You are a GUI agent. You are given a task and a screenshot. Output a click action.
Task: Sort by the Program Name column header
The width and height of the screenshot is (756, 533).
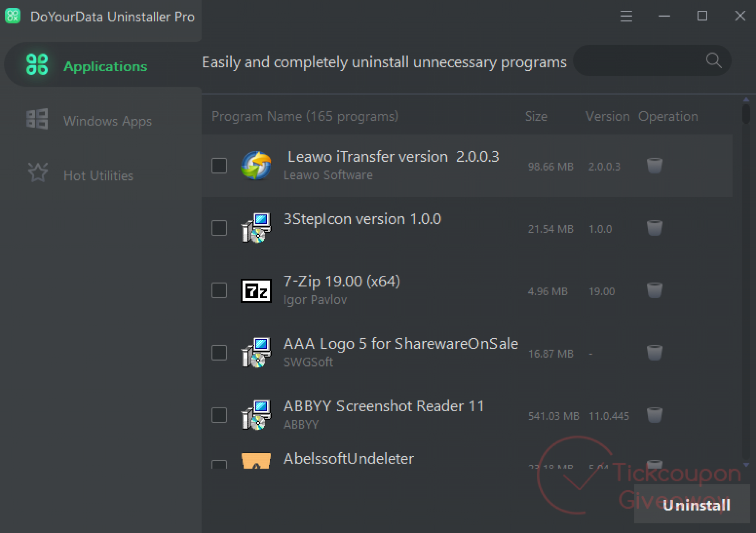(x=305, y=117)
